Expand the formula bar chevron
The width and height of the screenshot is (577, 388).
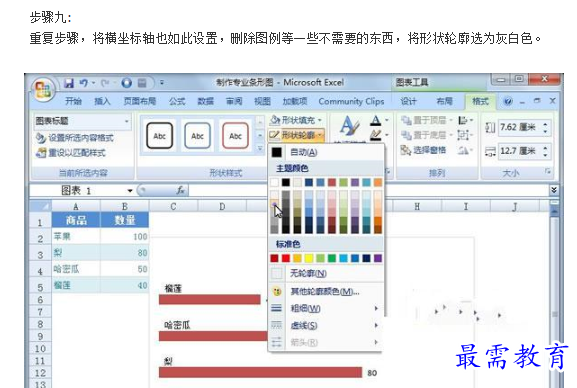coord(553,190)
